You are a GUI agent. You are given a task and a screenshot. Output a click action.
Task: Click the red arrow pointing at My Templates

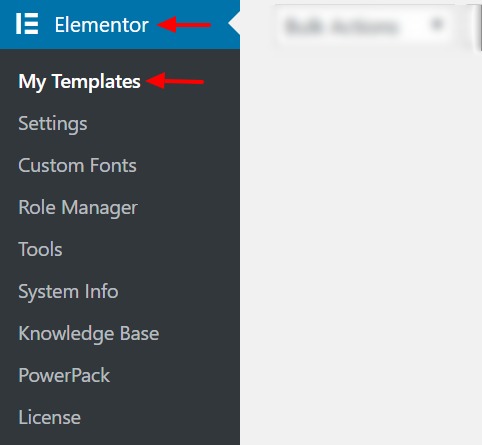point(175,81)
